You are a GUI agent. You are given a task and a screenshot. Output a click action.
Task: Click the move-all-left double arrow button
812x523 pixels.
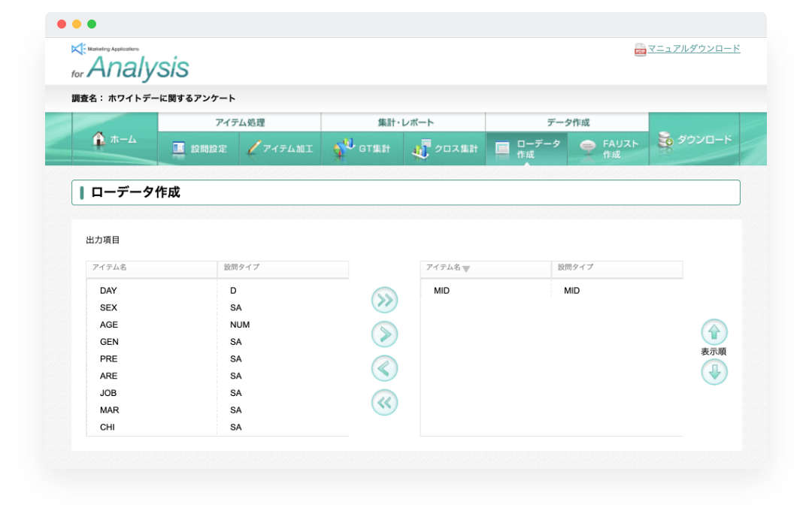[384, 404]
